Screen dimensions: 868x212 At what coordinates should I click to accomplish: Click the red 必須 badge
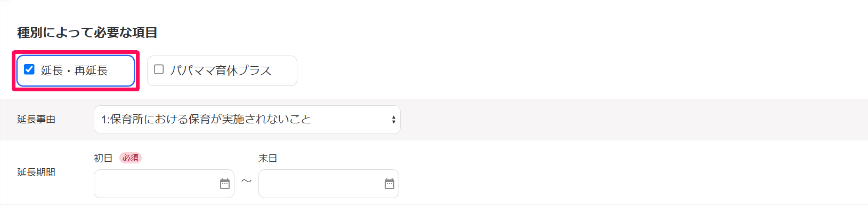click(131, 158)
